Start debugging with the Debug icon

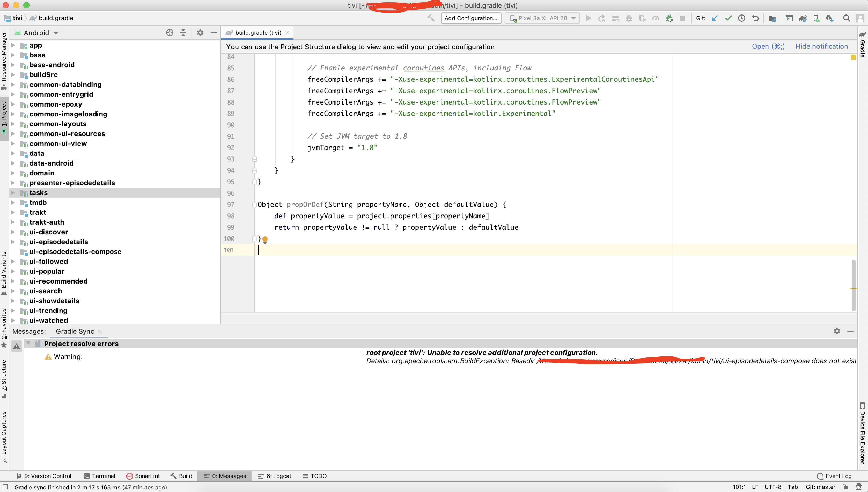coord(629,18)
